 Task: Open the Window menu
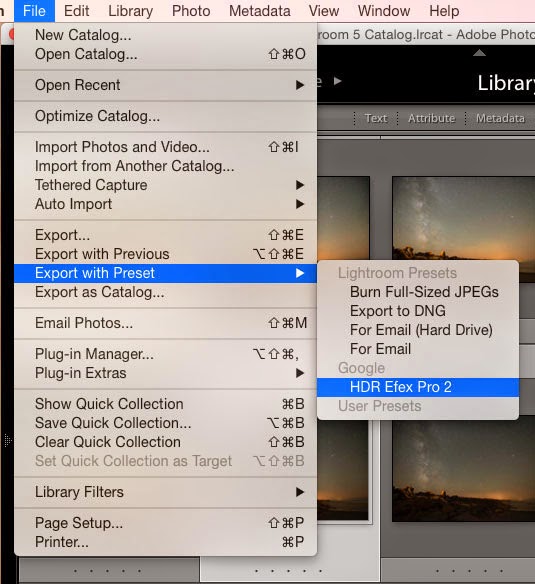[384, 11]
